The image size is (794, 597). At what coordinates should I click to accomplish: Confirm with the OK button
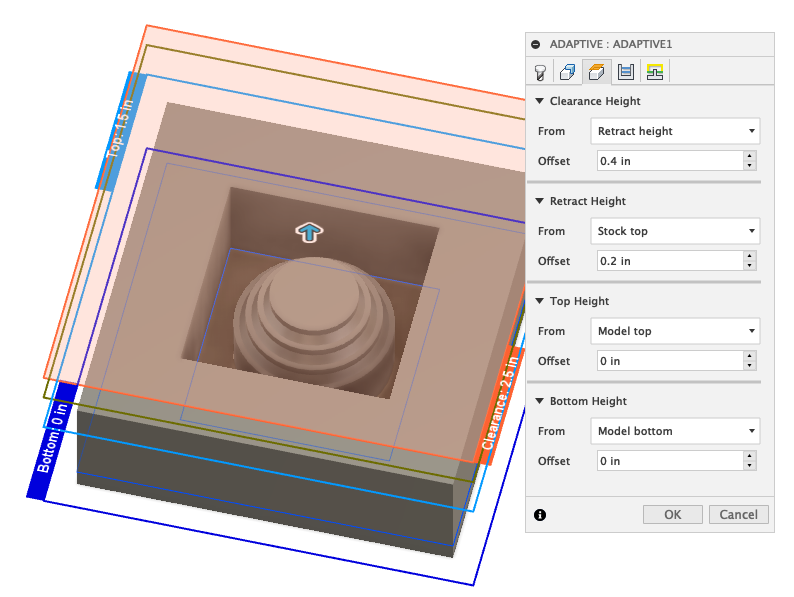672,514
